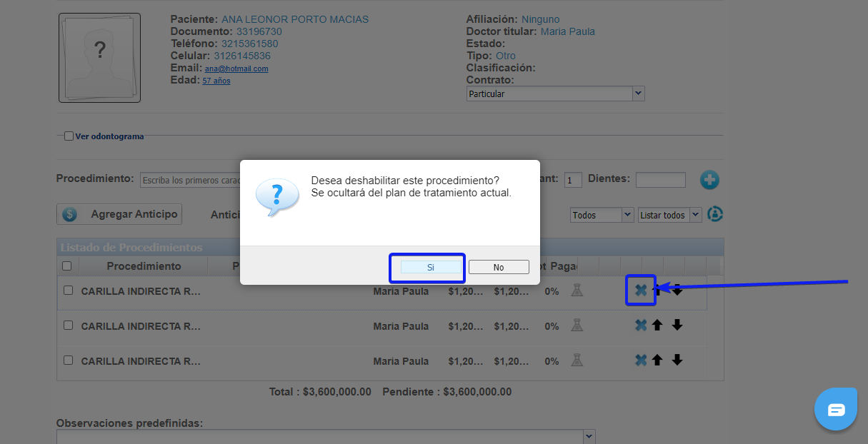The image size is (868, 444).
Task: Click the 0% value in the third row
Action: [x=552, y=361]
